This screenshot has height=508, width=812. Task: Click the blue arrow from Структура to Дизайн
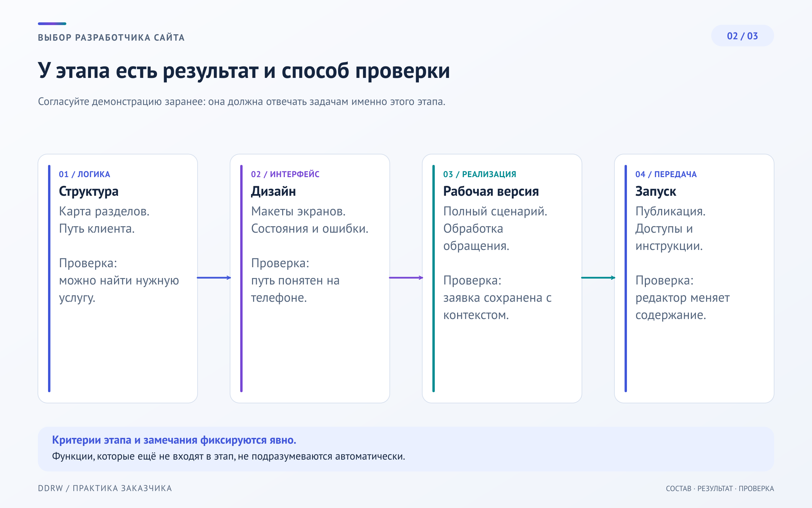(x=214, y=278)
